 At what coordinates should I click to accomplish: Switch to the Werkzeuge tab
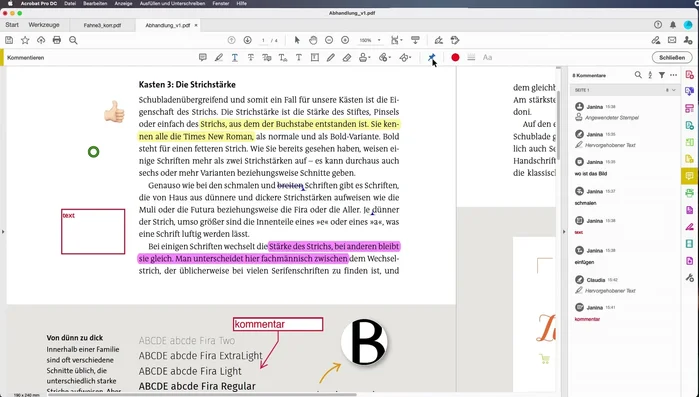coord(44,25)
